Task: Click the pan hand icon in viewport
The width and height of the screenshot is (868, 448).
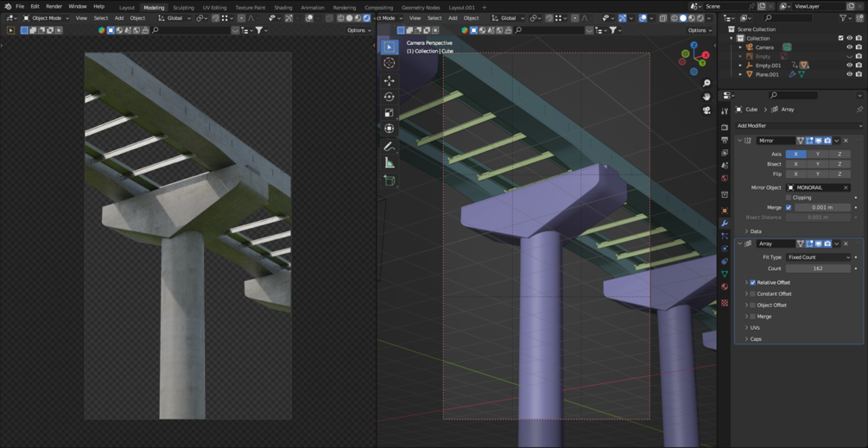Action: tap(706, 96)
